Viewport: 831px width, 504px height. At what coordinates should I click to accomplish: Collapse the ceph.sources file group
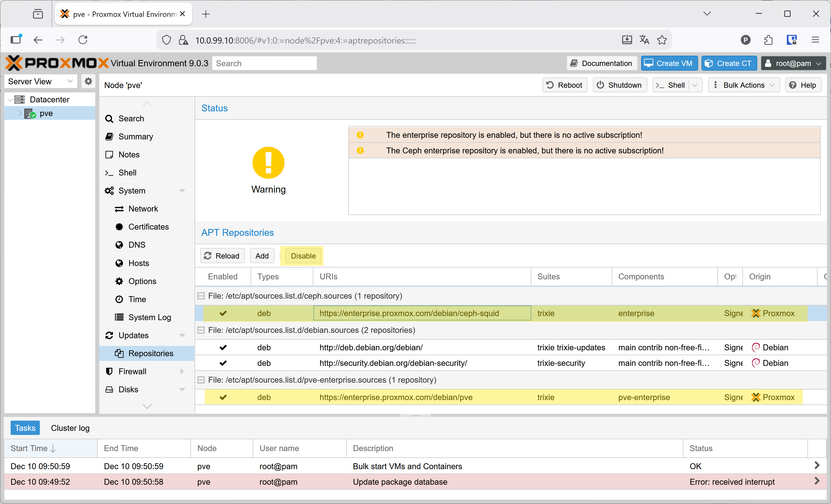pyautogui.click(x=201, y=296)
